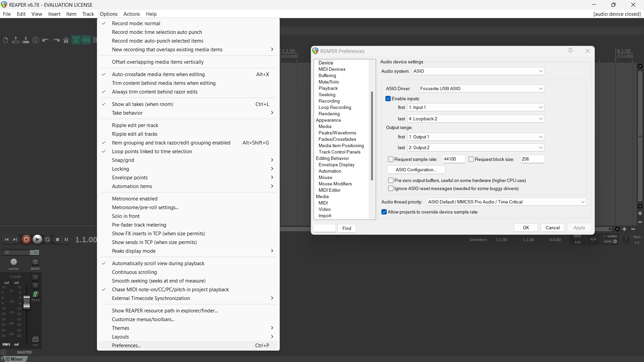This screenshot has height=362, width=644.
Task: Open the Actions menu
Action: 131,14
